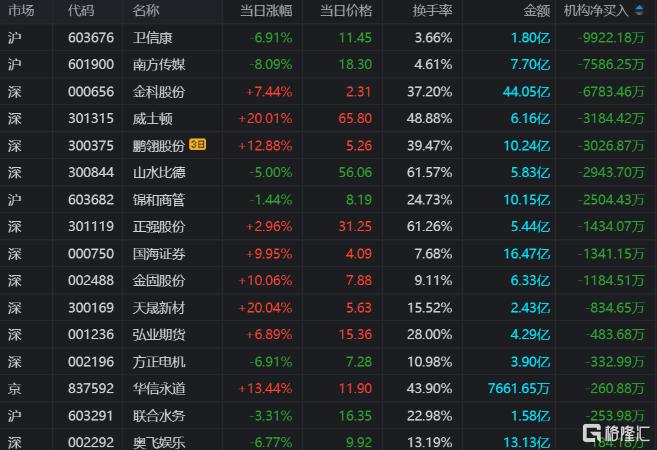Click the 市场 column header
This screenshot has height=450, width=657.
pyautogui.click(x=21, y=11)
